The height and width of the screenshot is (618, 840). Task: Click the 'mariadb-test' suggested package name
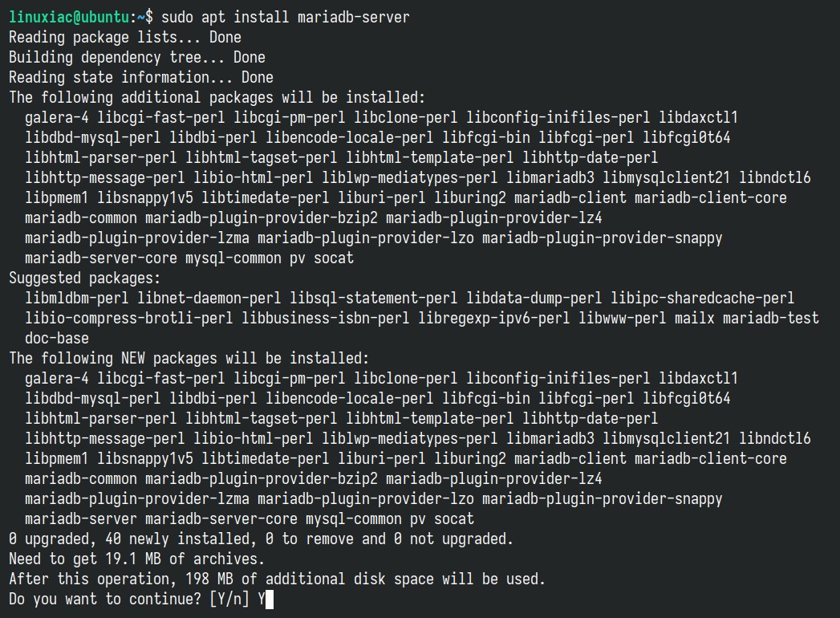(771, 319)
